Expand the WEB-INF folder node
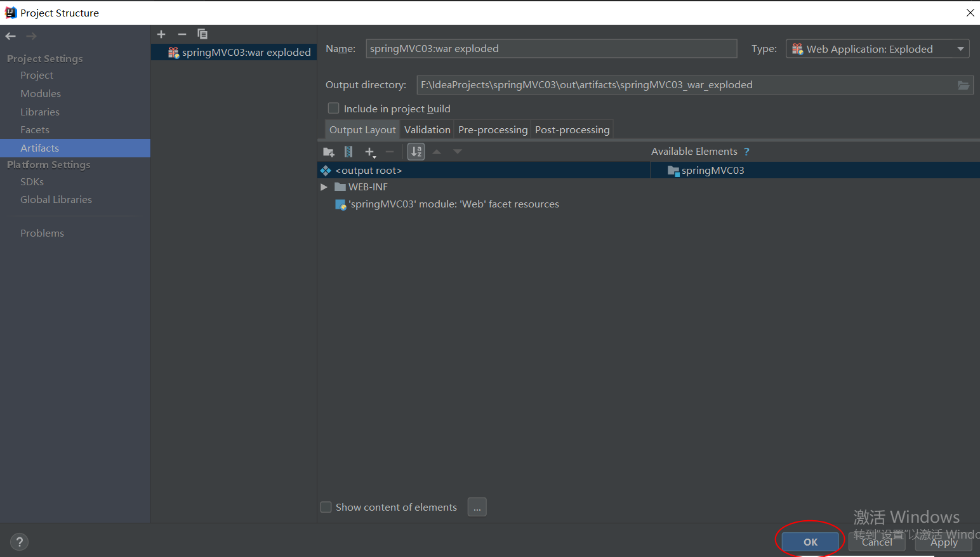Viewport: 980px width, 557px height. tap(324, 187)
